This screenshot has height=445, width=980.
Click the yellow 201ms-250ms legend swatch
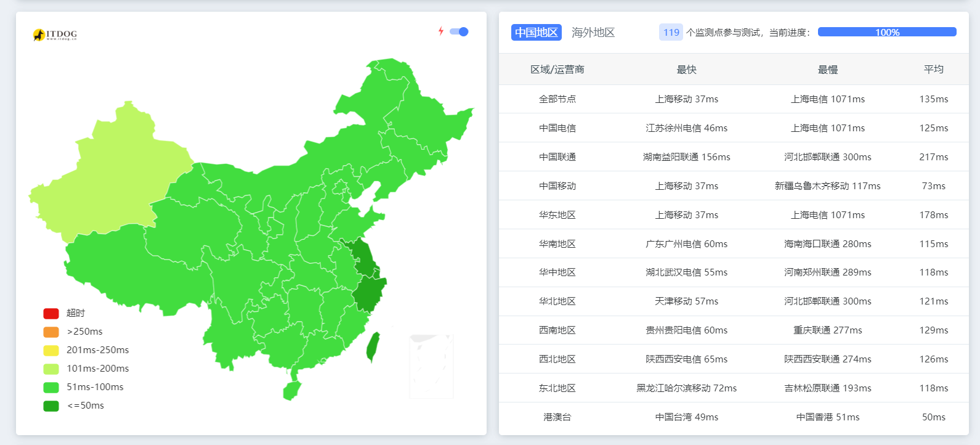pyautogui.click(x=51, y=351)
